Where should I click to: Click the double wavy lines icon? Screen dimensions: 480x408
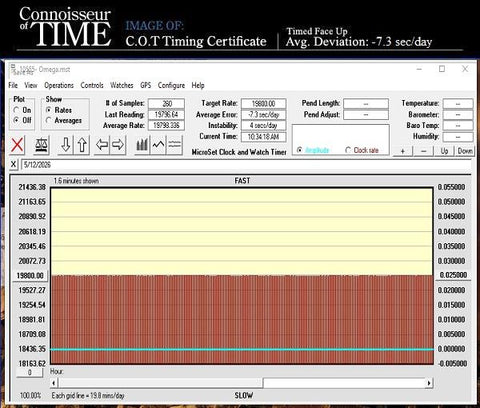coord(174,145)
